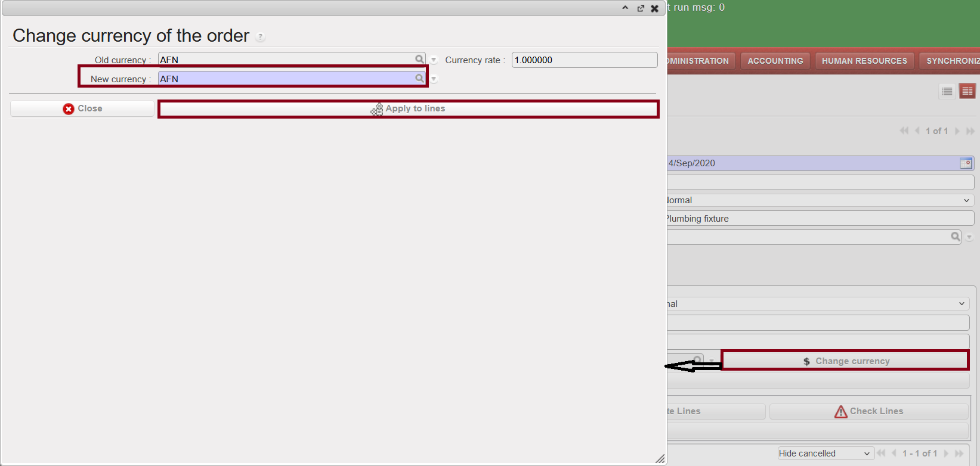
Task: Click the Plumbing fixture field
Action: coord(820,219)
